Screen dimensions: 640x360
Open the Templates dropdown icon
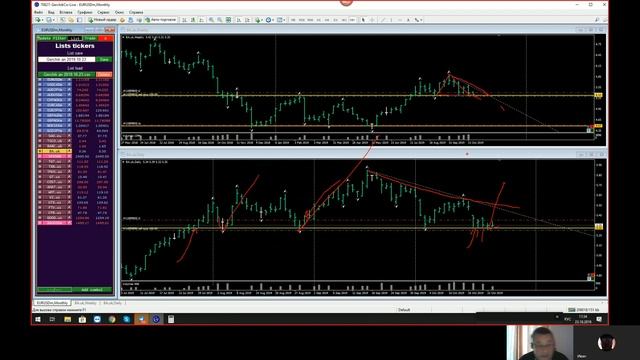(280, 20)
